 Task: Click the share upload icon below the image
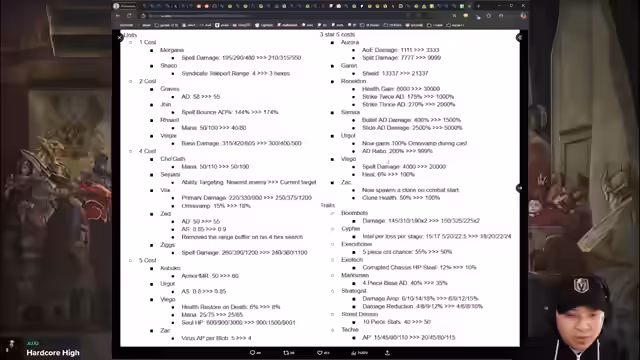(x=387, y=353)
